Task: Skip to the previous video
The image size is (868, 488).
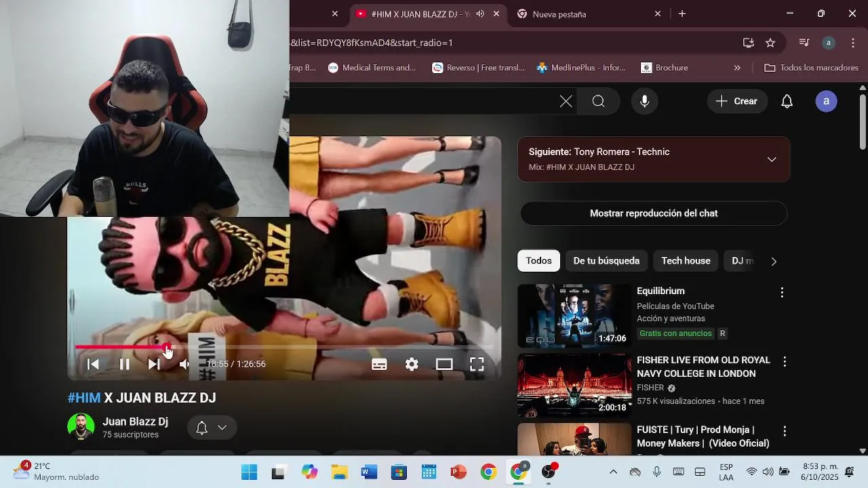Action: click(x=94, y=364)
